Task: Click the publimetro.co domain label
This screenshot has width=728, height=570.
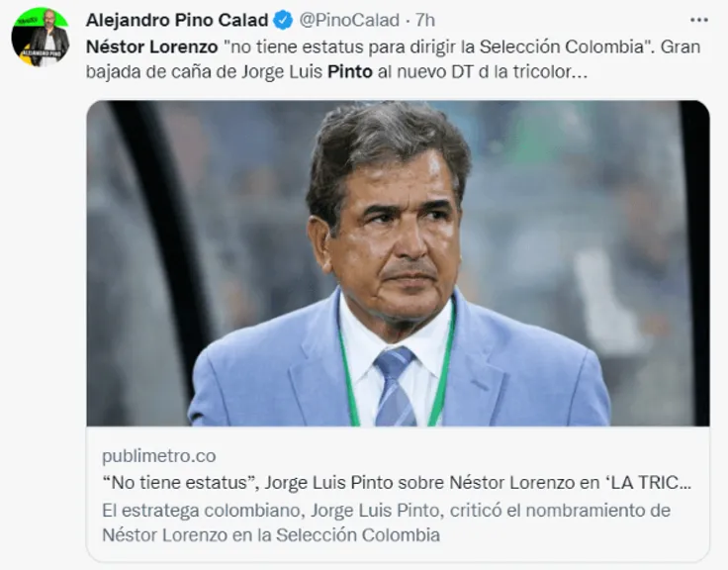Action: click(x=159, y=456)
